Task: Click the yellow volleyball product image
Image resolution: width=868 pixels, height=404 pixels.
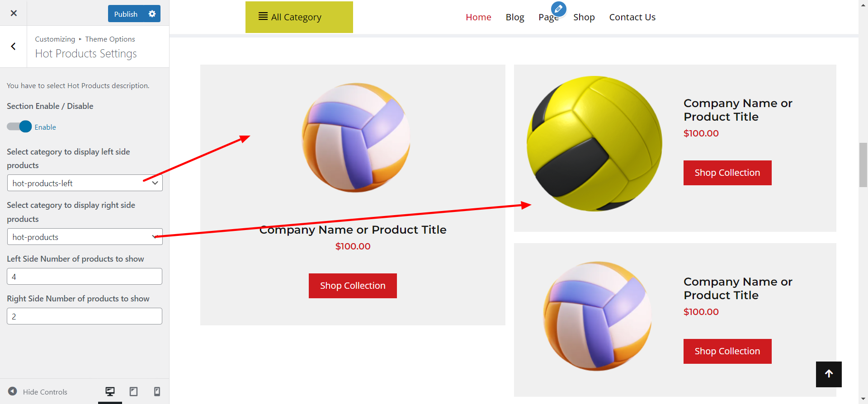Action: click(x=594, y=143)
